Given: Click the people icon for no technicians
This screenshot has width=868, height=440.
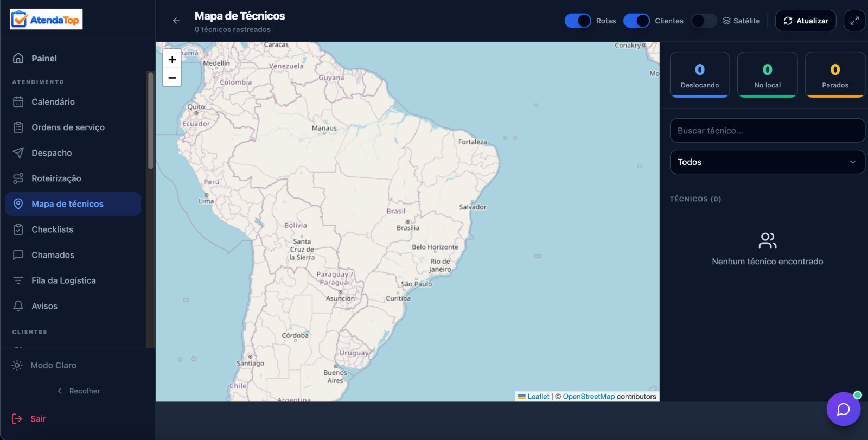Looking at the screenshot, I should pos(768,240).
